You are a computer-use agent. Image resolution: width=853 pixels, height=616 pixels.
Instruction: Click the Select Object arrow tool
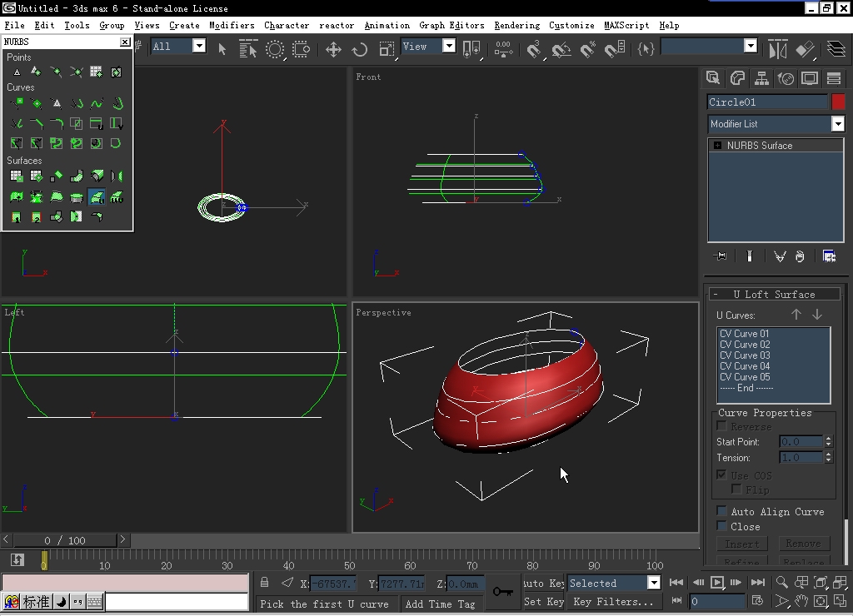pyautogui.click(x=222, y=49)
